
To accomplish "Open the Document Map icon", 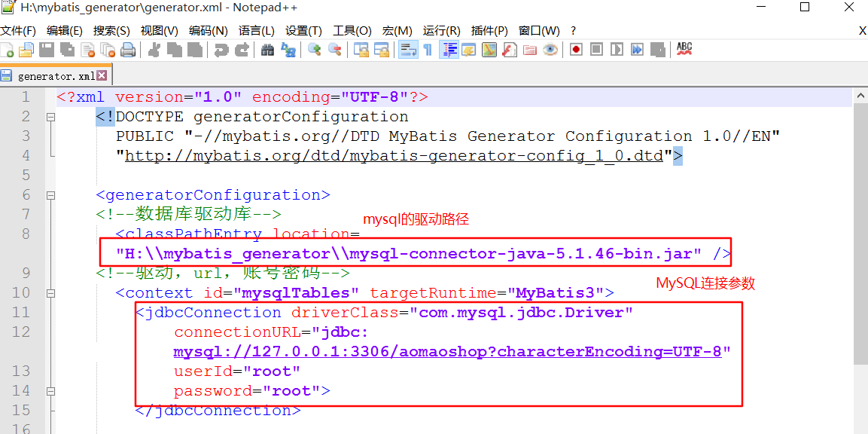I will tap(489, 50).
